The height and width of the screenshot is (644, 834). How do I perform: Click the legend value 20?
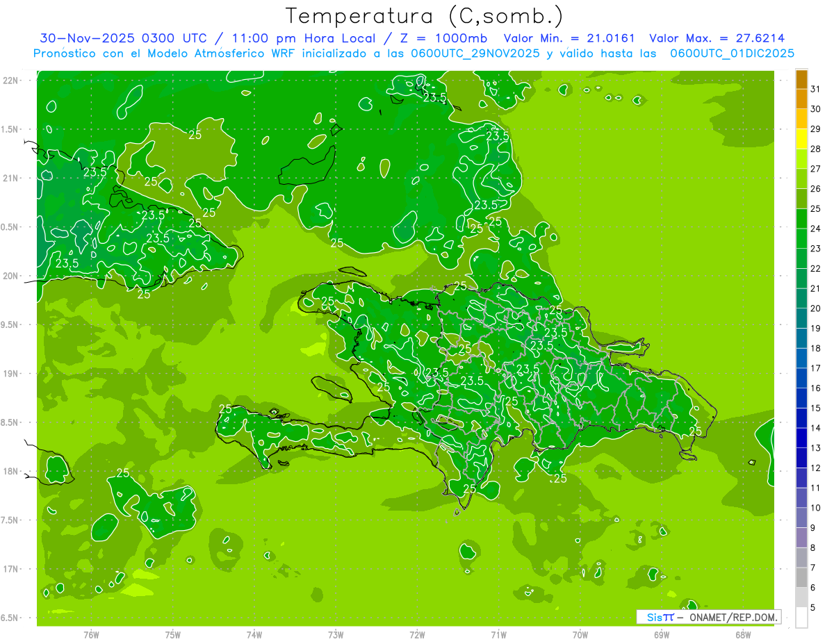815,308
